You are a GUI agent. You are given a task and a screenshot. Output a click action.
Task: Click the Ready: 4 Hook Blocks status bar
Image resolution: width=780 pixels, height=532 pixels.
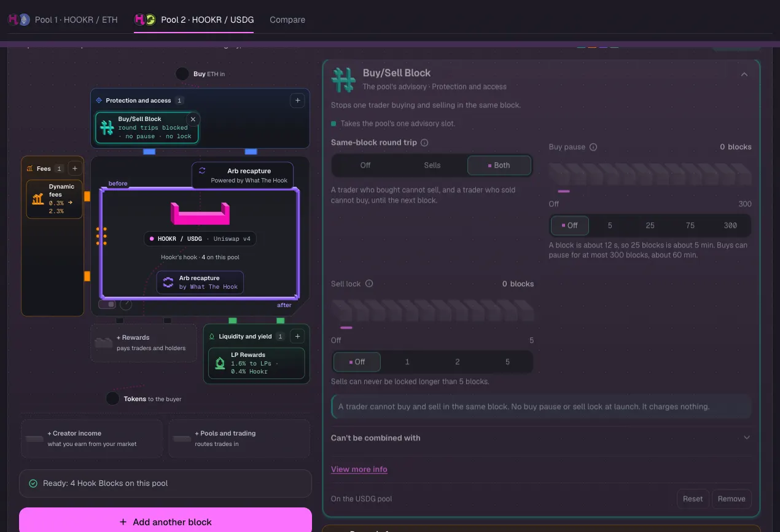tap(165, 483)
